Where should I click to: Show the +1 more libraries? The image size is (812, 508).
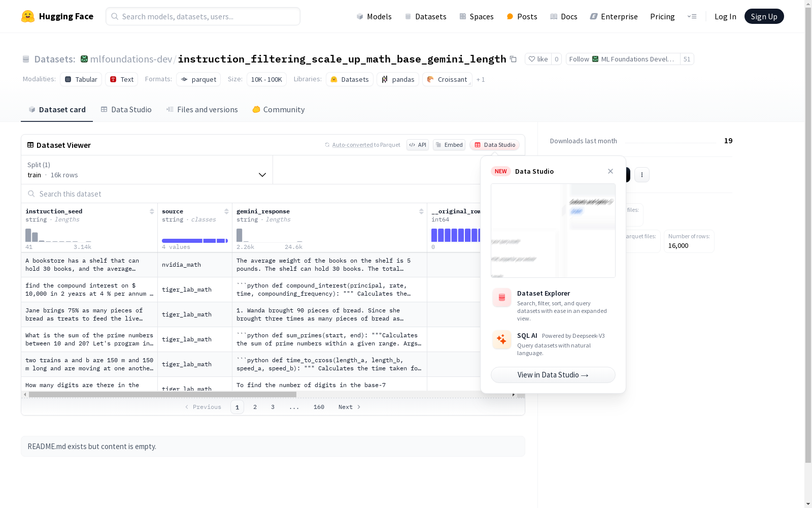tap(481, 80)
